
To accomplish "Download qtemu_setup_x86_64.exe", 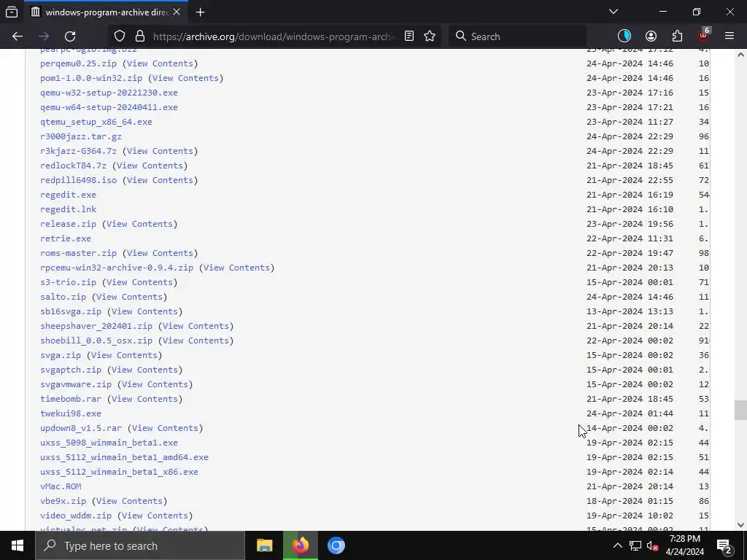I will pos(96,122).
